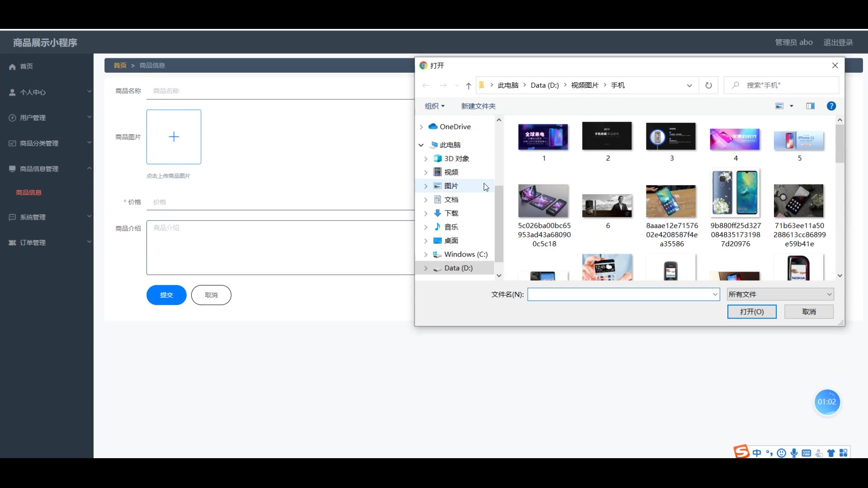The height and width of the screenshot is (488, 868).
Task: Toggle the 中 Chinese input mode indicator
Action: pyautogui.click(x=757, y=453)
